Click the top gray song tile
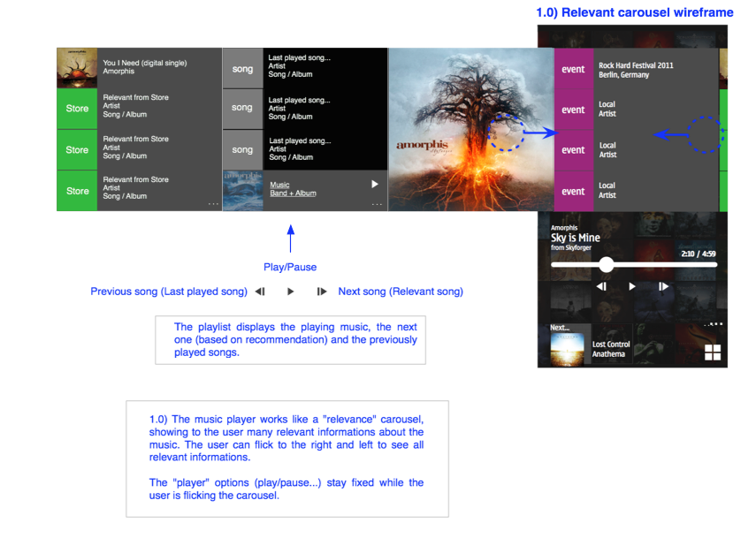756x538 pixels. (x=242, y=68)
